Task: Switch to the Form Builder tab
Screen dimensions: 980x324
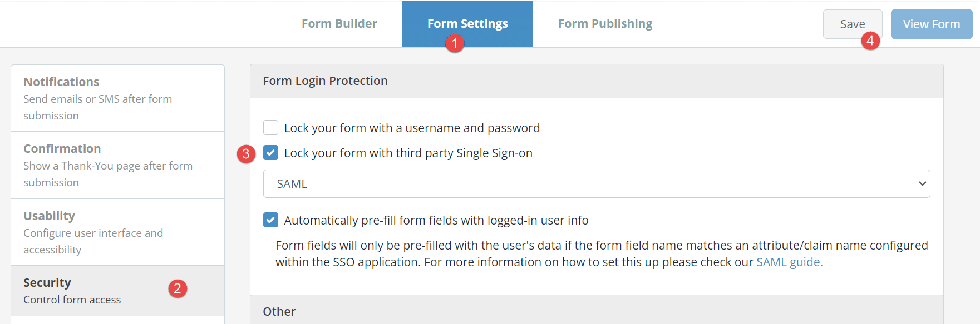Action: click(339, 24)
